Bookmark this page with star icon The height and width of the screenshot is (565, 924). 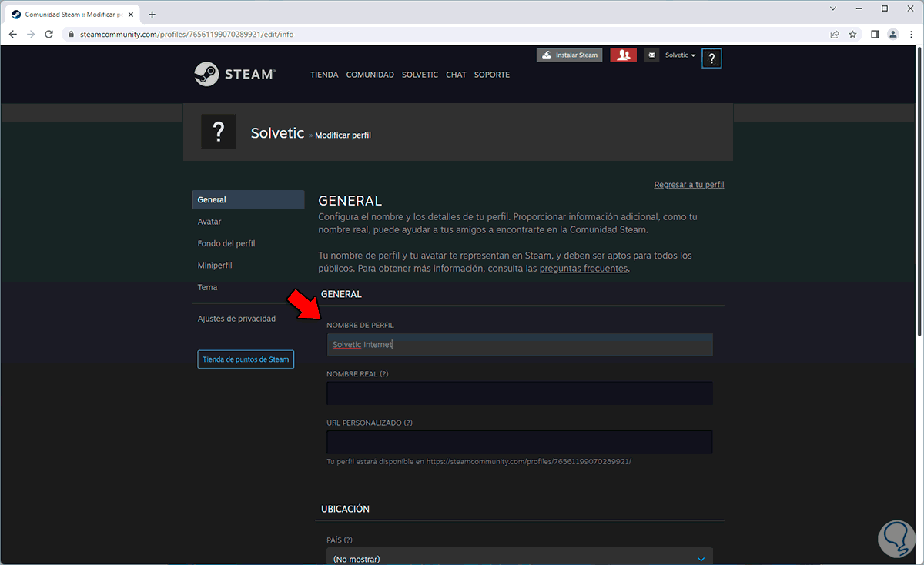[852, 35]
